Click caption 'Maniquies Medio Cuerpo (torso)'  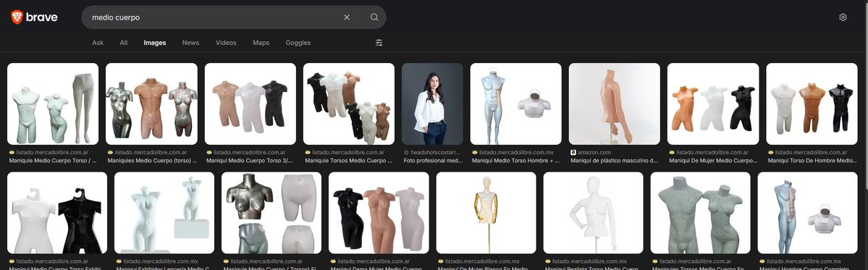(x=152, y=161)
